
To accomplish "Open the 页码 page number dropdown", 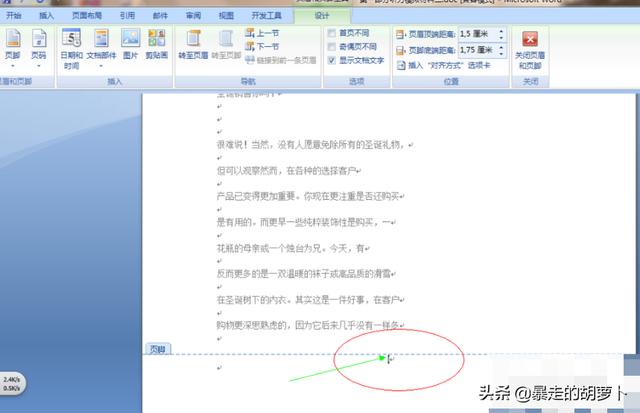I will (x=39, y=48).
